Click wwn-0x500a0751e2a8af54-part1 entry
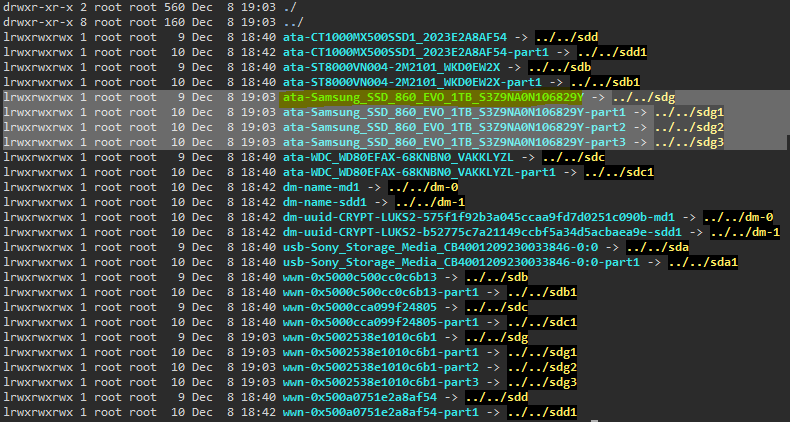Screen dimensions: 790x422 381,412
